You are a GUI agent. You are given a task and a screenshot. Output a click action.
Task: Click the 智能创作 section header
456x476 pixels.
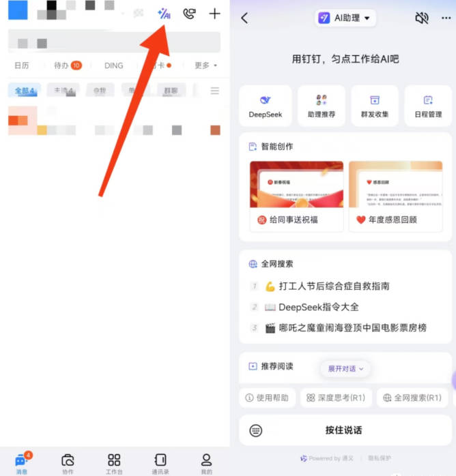coord(271,147)
